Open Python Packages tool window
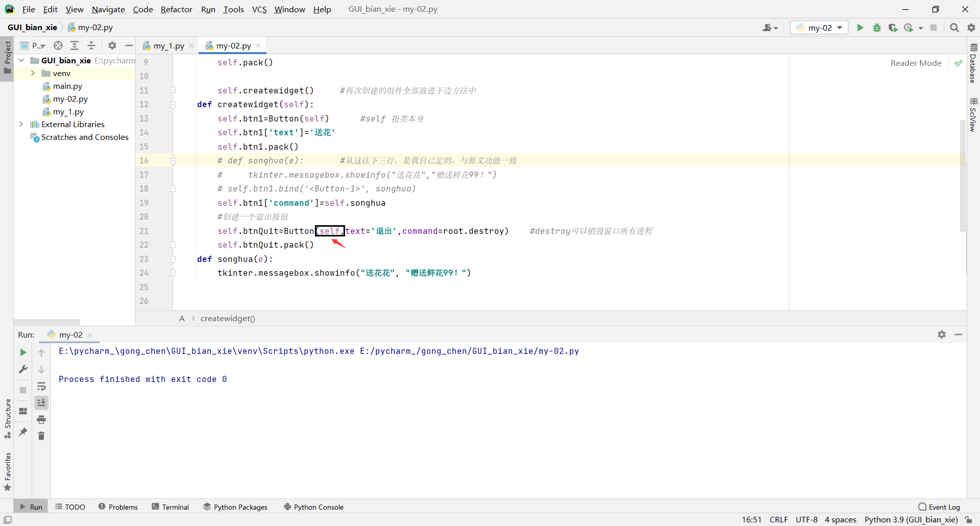 point(235,507)
